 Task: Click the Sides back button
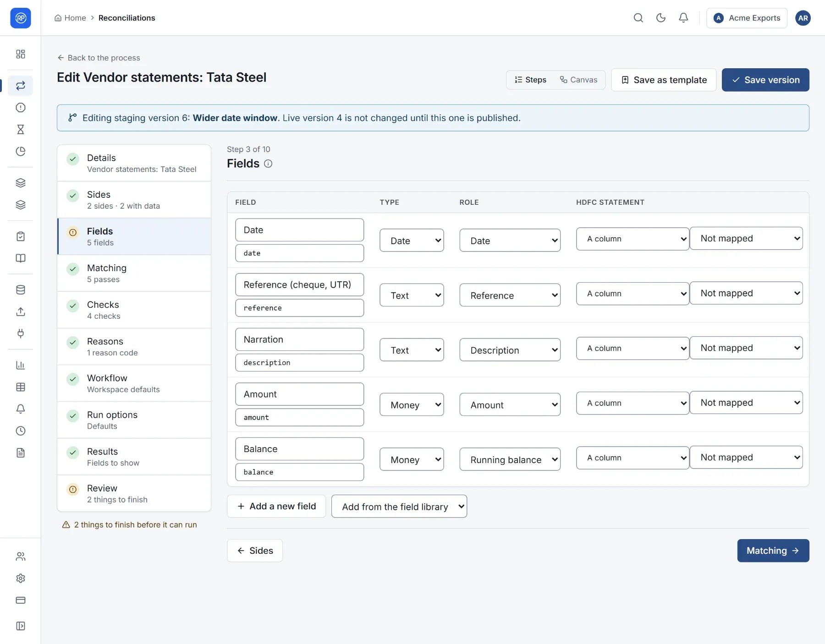click(x=255, y=551)
